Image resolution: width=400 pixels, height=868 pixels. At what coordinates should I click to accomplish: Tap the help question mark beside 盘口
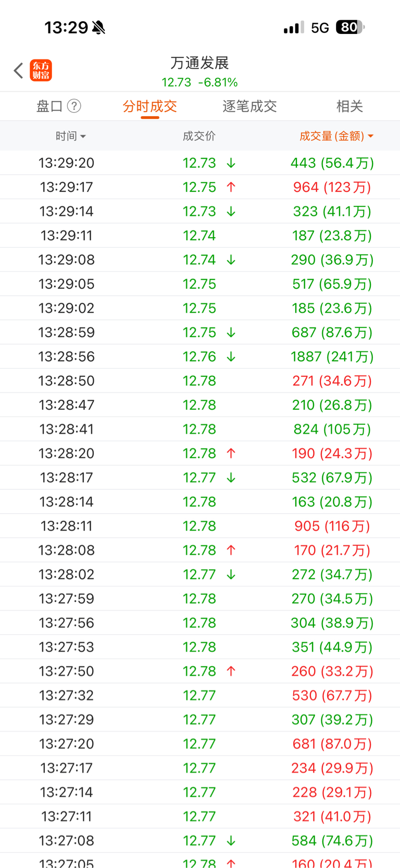pos(74,106)
